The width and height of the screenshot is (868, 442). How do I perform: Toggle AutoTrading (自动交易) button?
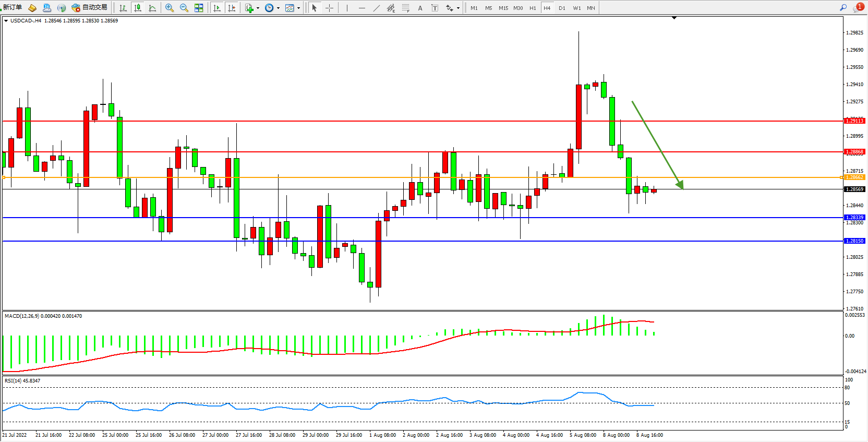click(89, 7)
